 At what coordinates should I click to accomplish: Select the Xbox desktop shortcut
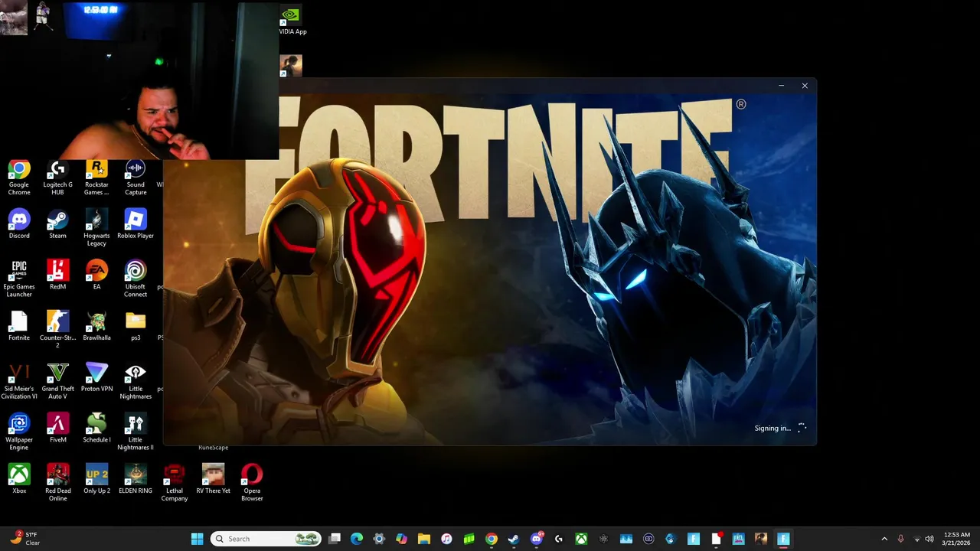click(x=19, y=479)
